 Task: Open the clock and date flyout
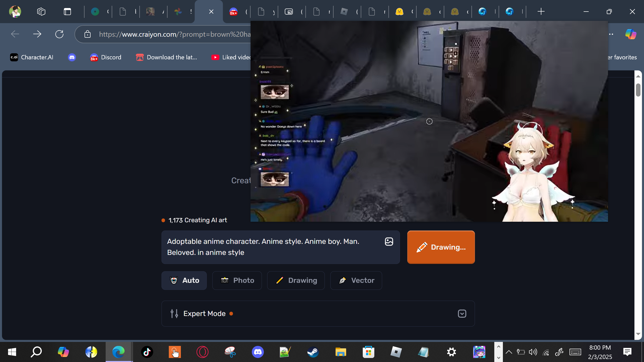tap(600, 352)
